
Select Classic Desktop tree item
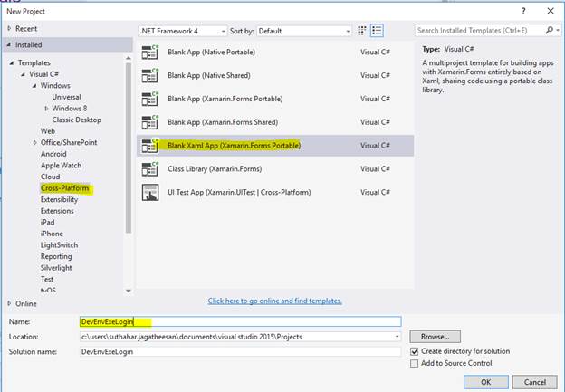tap(76, 120)
